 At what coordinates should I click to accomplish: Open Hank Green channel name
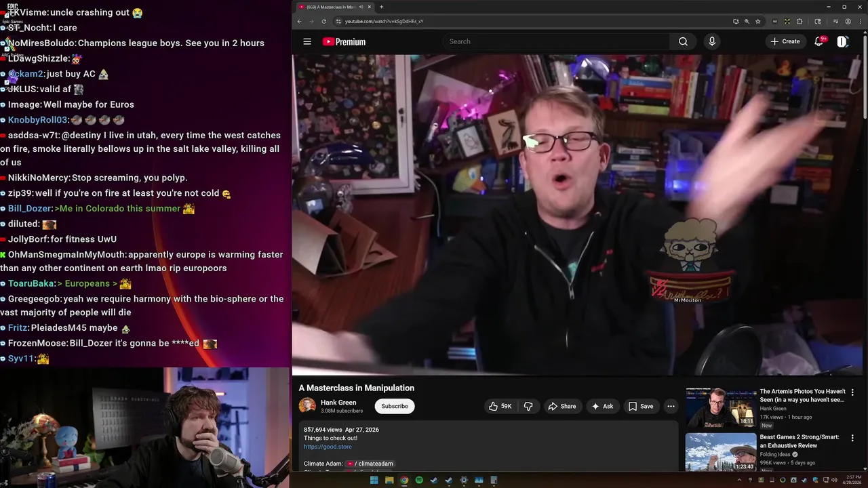[x=338, y=403]
